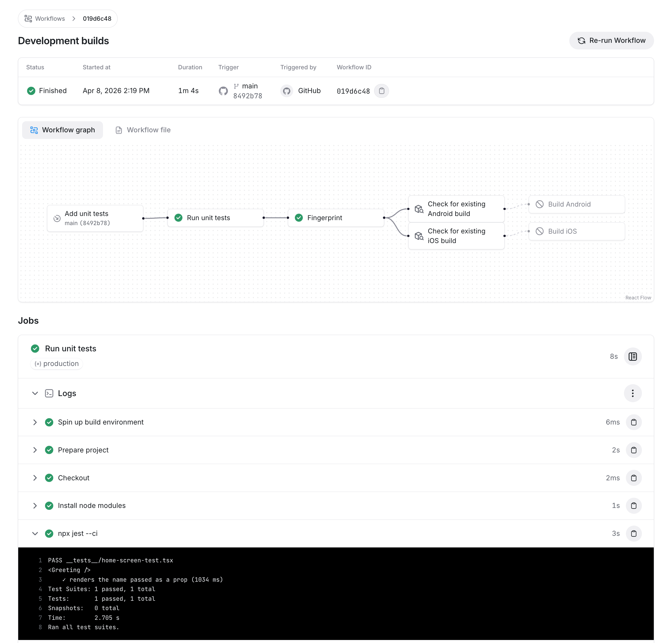Open the Workflows breadcrumb link
The width and height of the screenshot is (672, 643).
click(50, 19)
